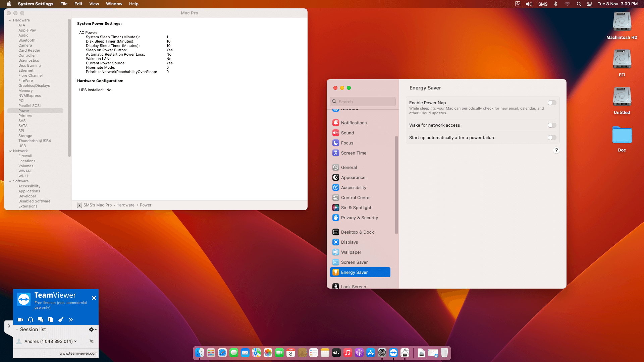Open the Session list gear dropdown
Screen dimensions: 644x362
(x=93, y=329)
